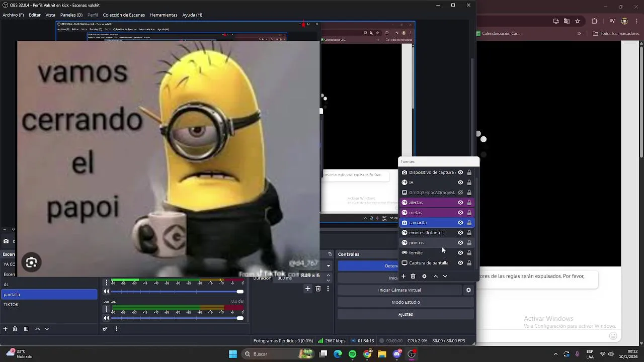
Task: Open advanced audio properties gears icon
Action: tap(105, 329)
